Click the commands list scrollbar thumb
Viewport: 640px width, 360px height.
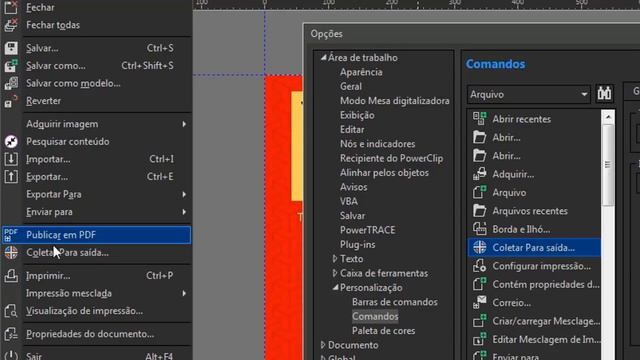[x=608, y=164]
